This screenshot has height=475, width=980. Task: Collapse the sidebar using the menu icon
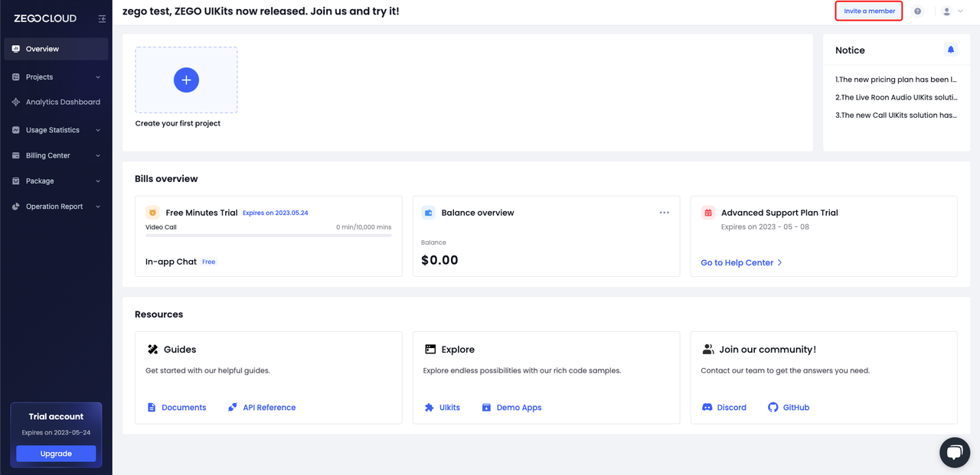click(102, 18)
